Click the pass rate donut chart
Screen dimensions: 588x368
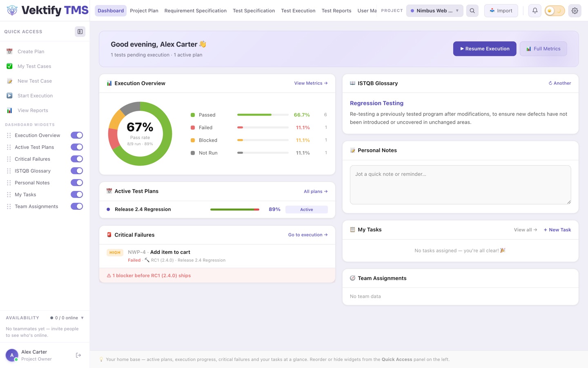[140, 134]
